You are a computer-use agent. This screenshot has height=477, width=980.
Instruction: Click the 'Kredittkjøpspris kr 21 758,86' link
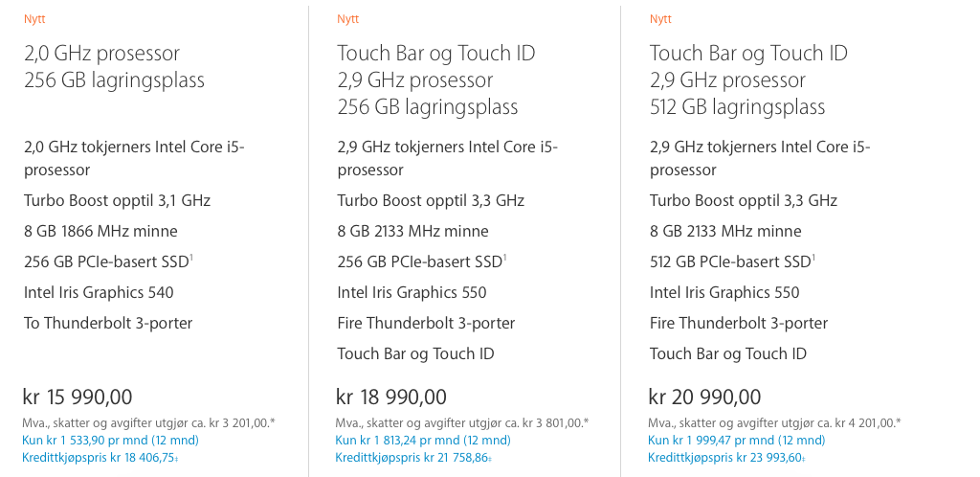pos(413,458)
